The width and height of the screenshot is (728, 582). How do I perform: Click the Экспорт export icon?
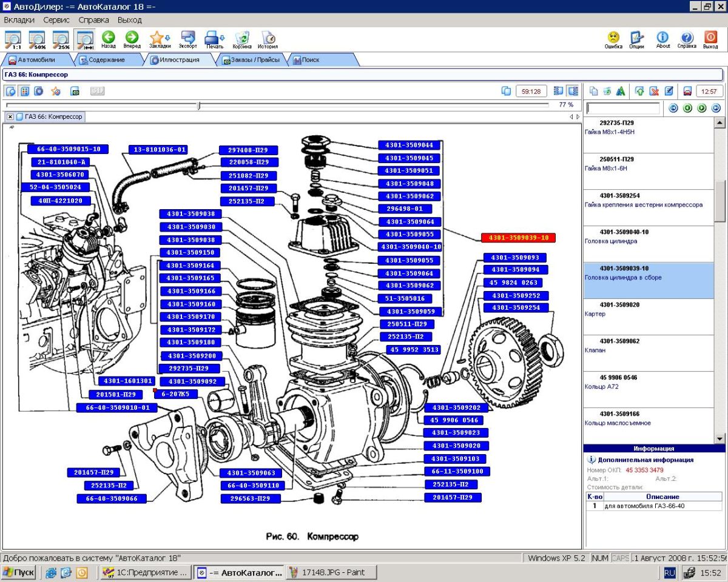[x=188, y=39]
